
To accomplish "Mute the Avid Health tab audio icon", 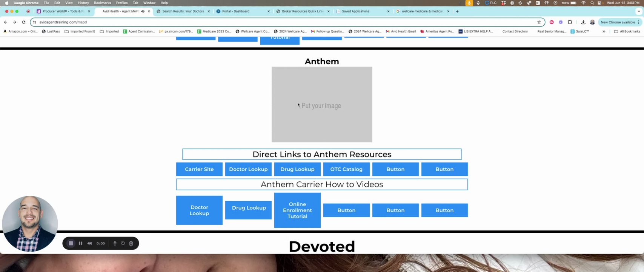I will click(x=143, y=11).
